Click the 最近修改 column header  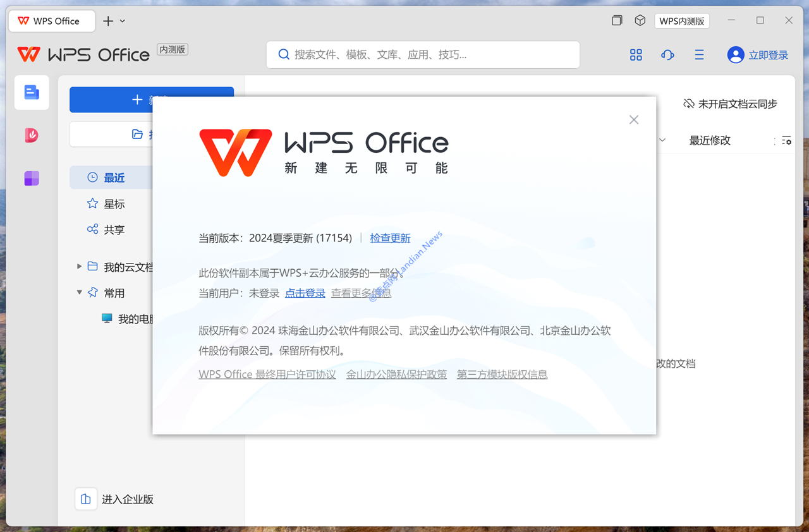(x=710, y=140)
